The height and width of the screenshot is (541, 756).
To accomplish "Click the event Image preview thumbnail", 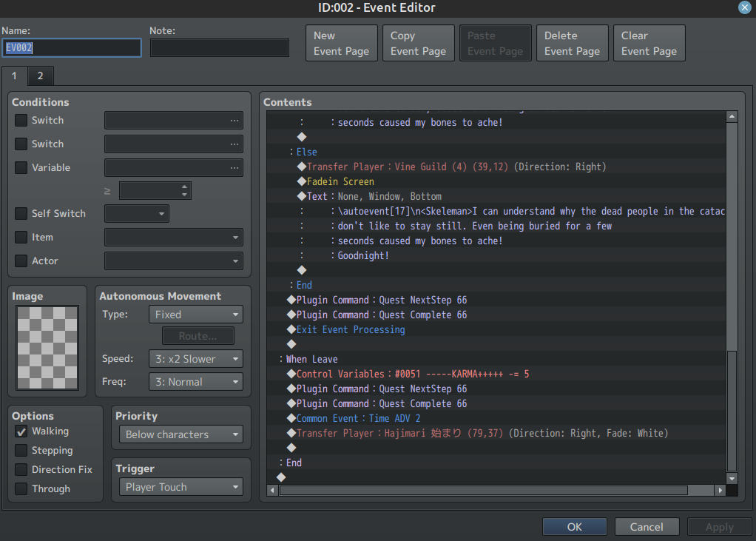I will pyautogui.click(x=47, y=348).
